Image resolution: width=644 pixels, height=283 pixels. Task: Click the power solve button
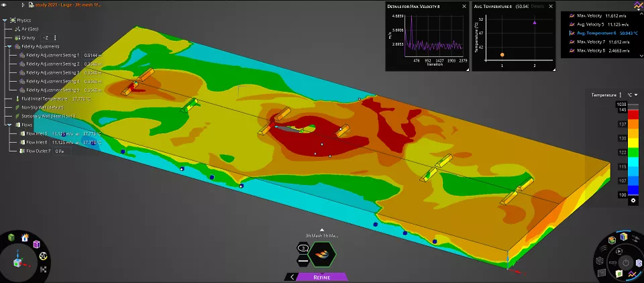(x=626, y=263)
